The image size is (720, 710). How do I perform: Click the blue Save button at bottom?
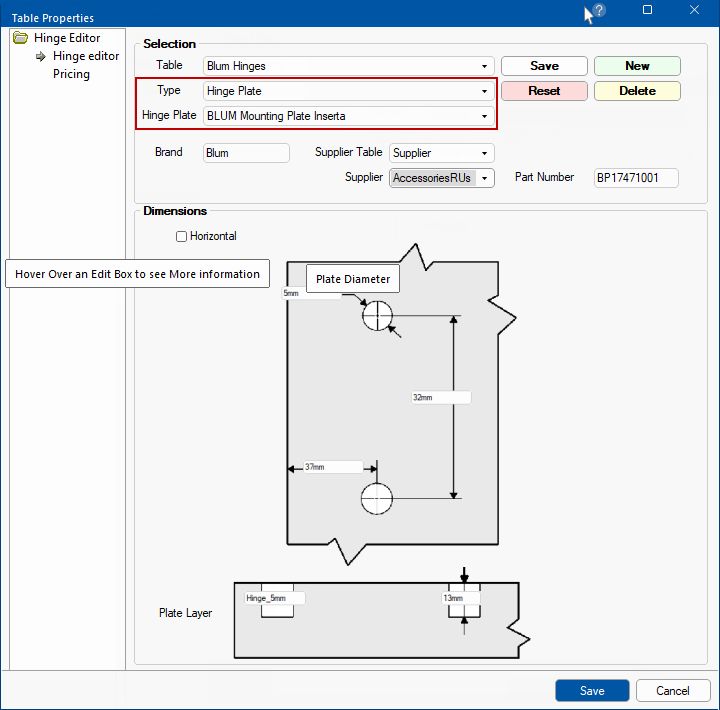pos(592,691)
